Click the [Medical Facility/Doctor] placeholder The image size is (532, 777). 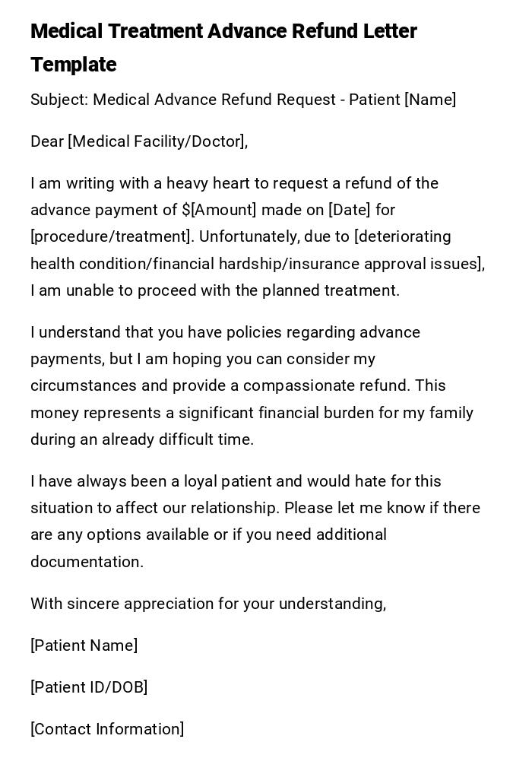[157, 141]
